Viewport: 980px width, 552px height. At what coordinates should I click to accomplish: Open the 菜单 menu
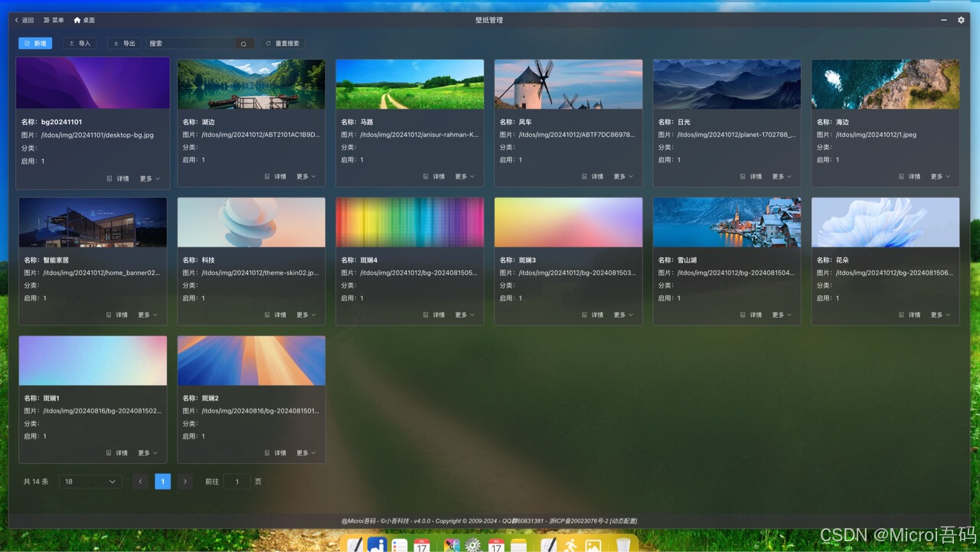pos(54,20)
